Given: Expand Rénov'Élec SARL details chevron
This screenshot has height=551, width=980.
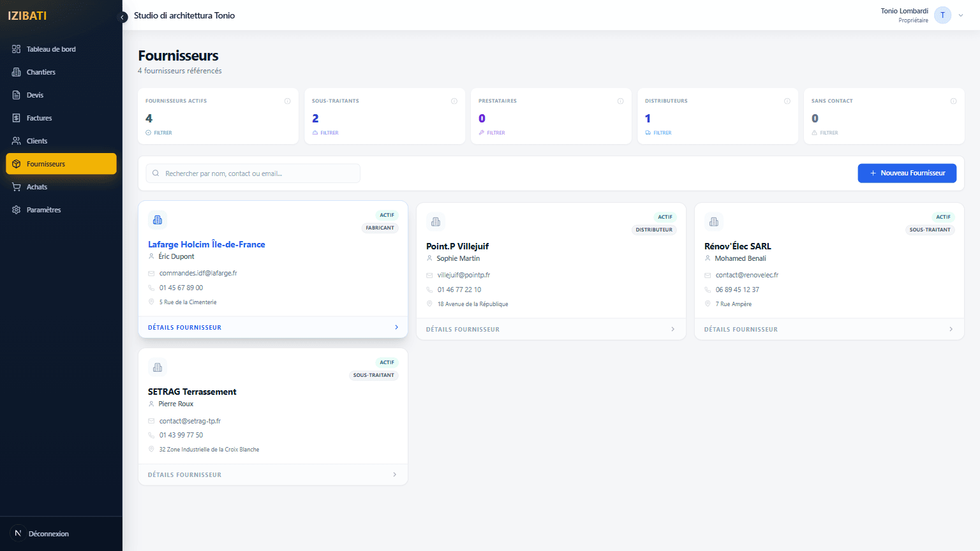Looking at the screenshot, I should (x=951, y=329).
